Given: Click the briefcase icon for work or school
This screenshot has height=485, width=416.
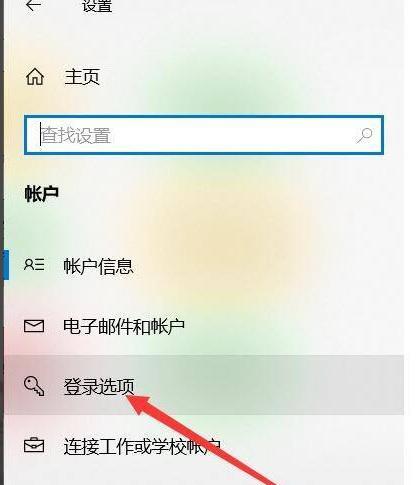Looking at the screenshot, I should (34, 445).
